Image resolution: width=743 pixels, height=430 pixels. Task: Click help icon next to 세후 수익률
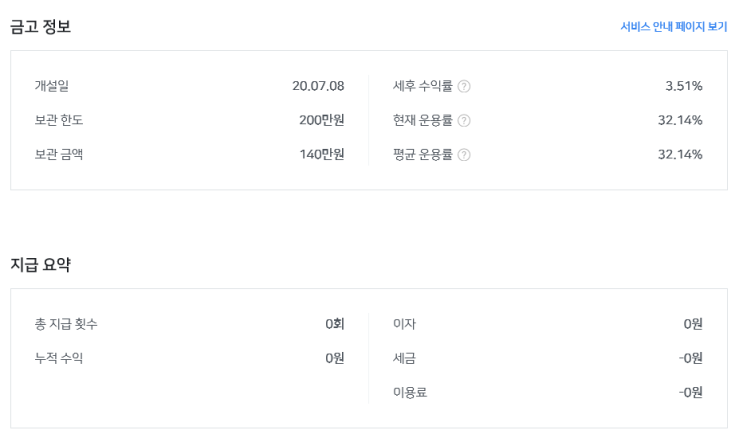(x=464, y=87)
